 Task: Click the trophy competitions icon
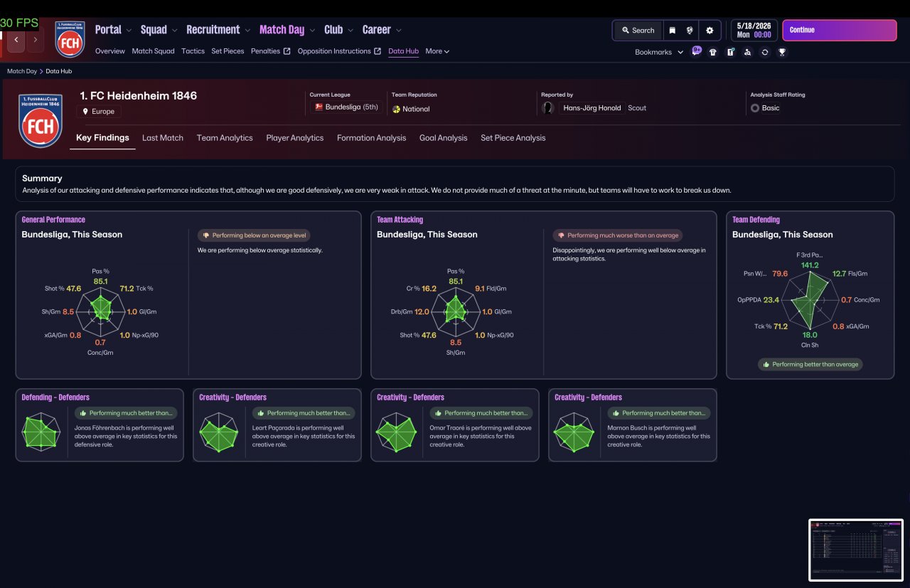click(782, 52)
